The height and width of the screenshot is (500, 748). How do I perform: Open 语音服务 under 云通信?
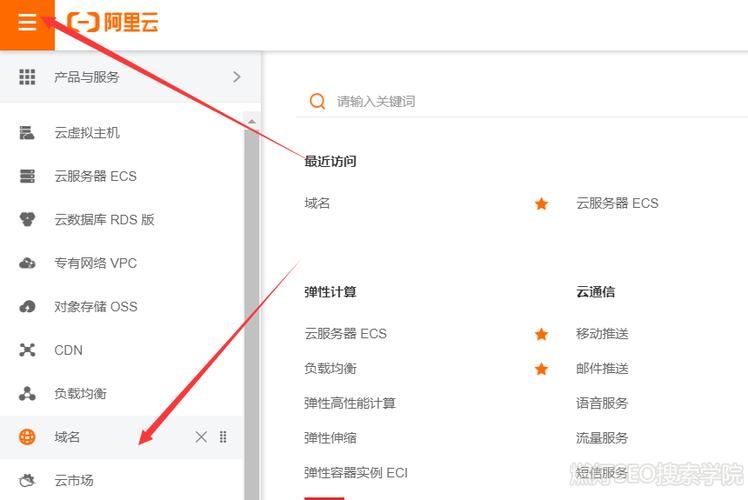[x=602, y=403]
